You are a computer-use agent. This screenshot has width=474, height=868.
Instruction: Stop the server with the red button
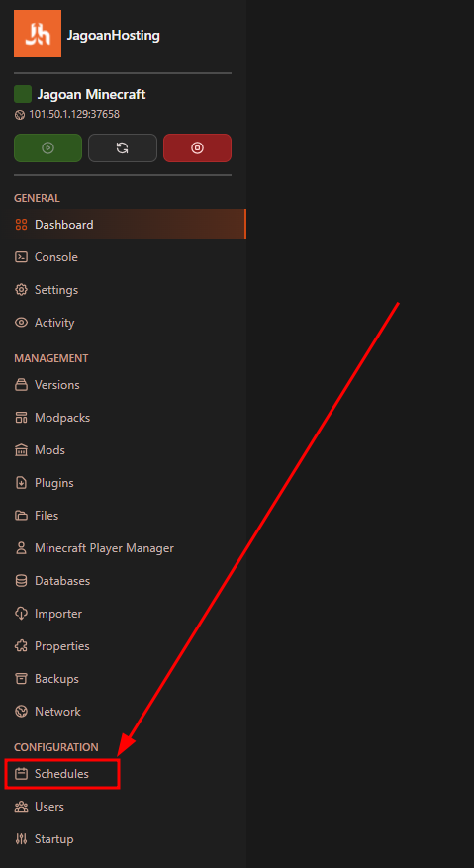pos(197,147)
